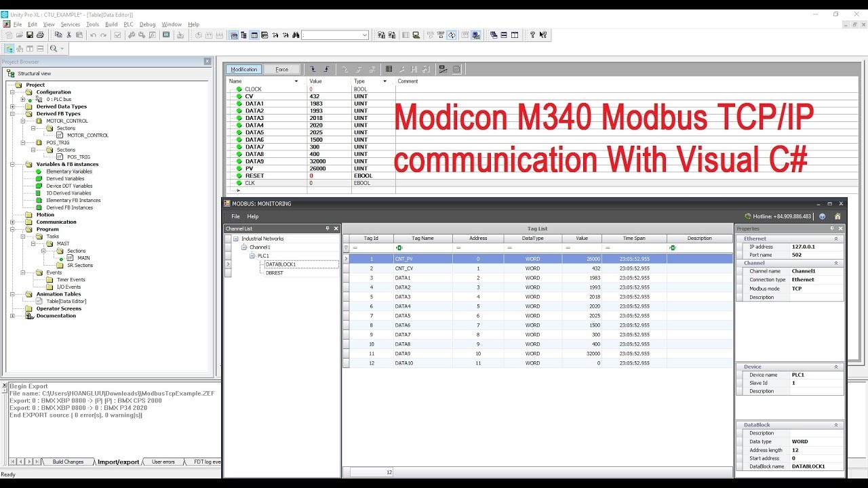Viewport: 868px width, 488px height.
Task: Toggle the Modification mode button
Action: point(244,69)
